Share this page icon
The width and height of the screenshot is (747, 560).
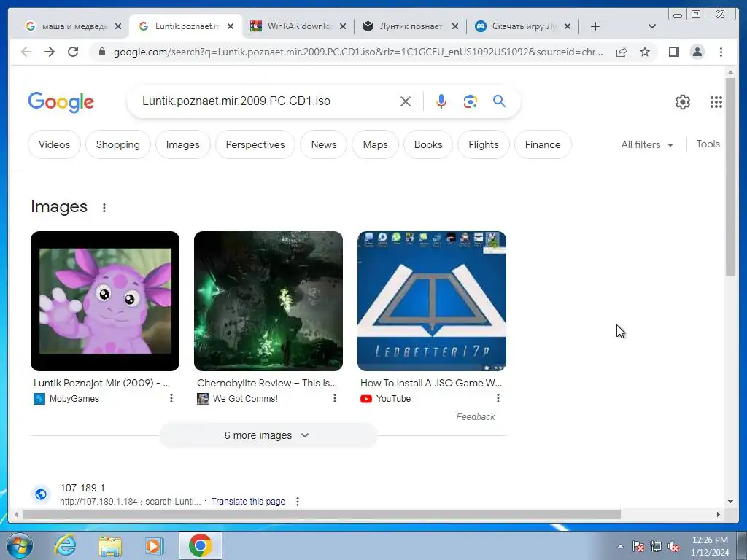pyautogui.click(x=622, y=52)
